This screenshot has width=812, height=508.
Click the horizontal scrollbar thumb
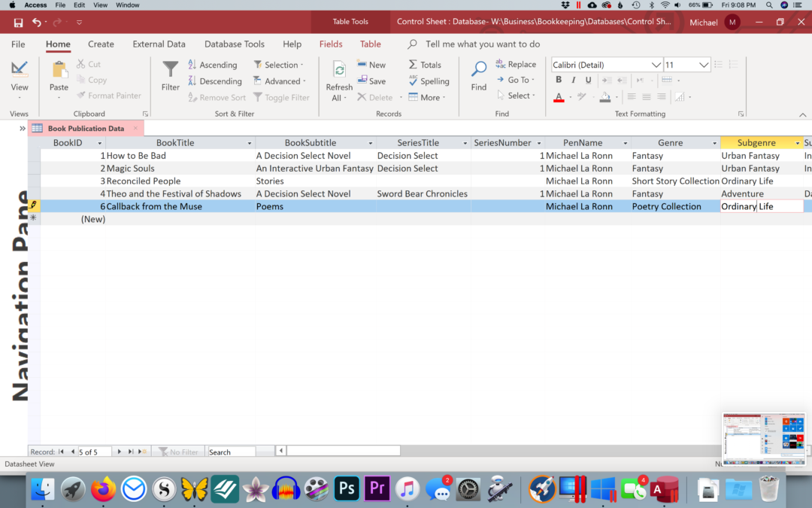click(344, 451)
